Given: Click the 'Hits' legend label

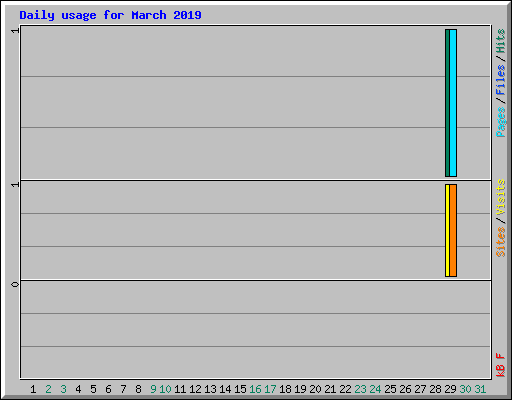Looking at the screenshot, I should 500,41.
